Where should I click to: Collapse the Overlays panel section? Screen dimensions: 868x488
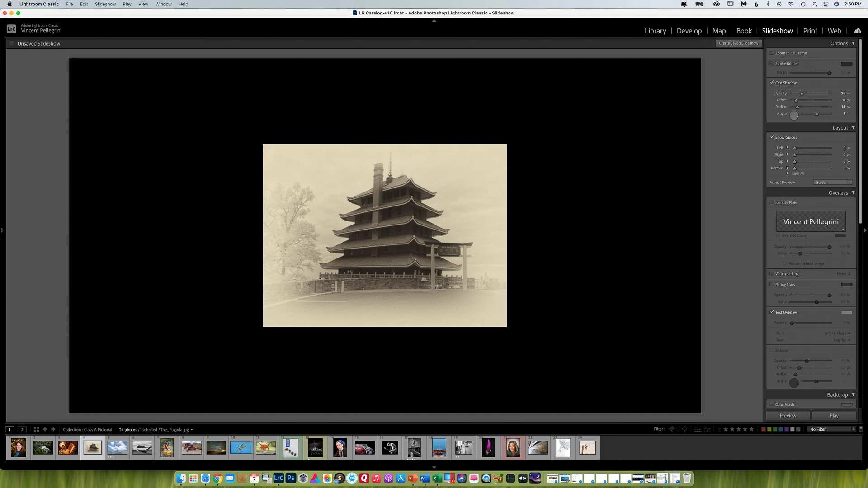(x=853, y=193)
